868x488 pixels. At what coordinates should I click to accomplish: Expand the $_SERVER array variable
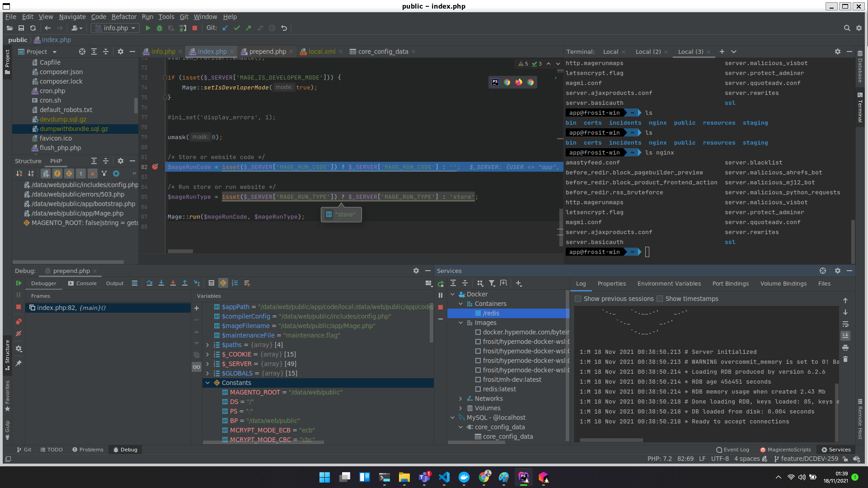(207, 364)
